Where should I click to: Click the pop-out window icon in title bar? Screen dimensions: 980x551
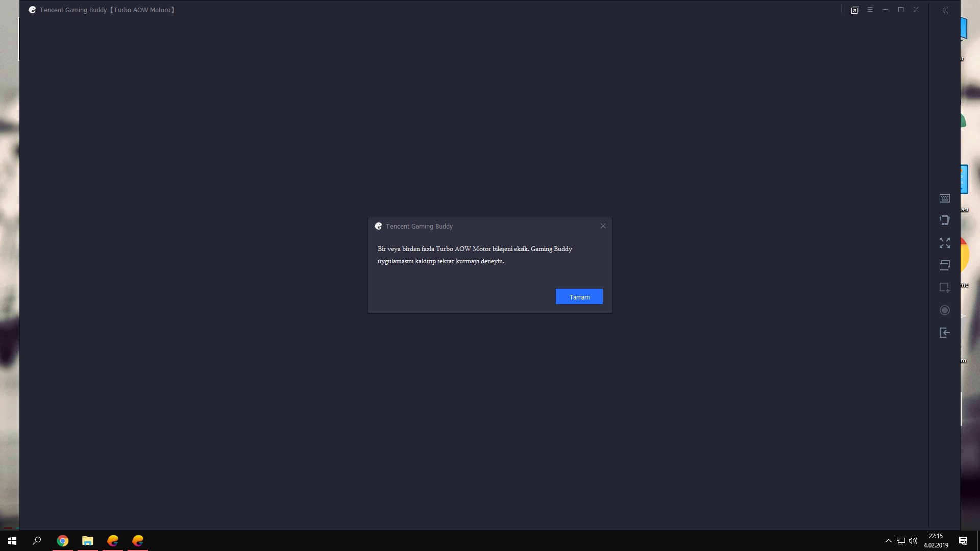pyautogui.click(x=855, y=10)
